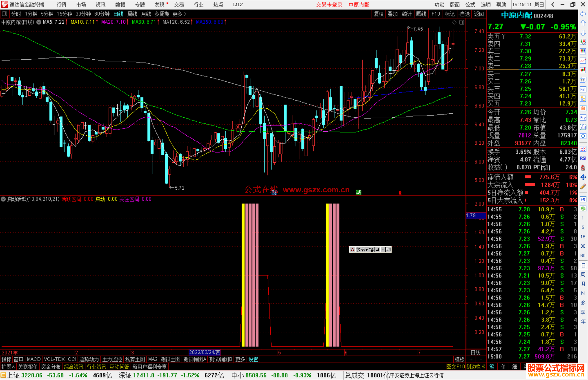Click the 减 marker below the K-line chart

(359, 193)
